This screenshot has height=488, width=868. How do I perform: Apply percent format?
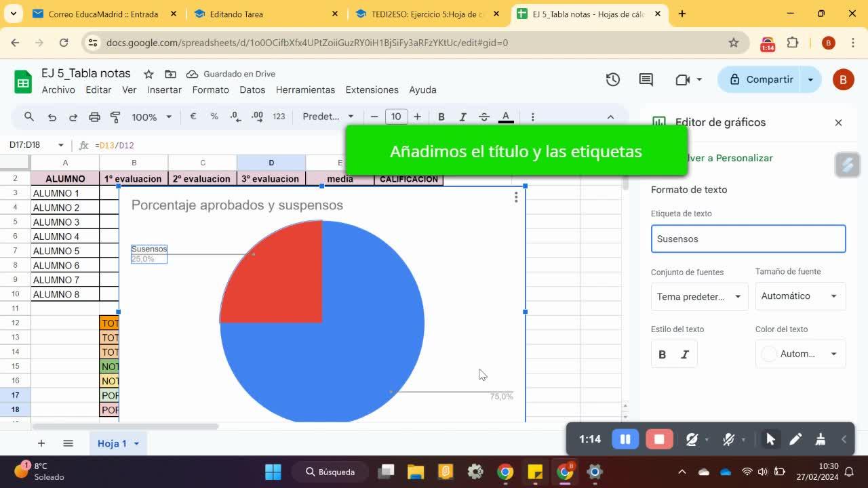pos(214,117)
